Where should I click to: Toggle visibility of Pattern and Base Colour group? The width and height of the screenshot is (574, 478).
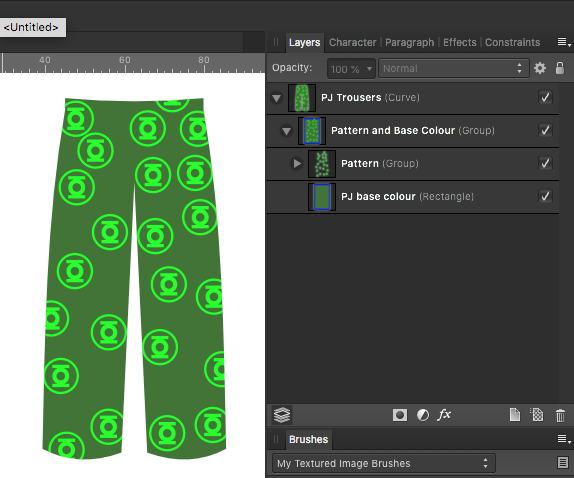pyautogui.click(x=545, y=130)
